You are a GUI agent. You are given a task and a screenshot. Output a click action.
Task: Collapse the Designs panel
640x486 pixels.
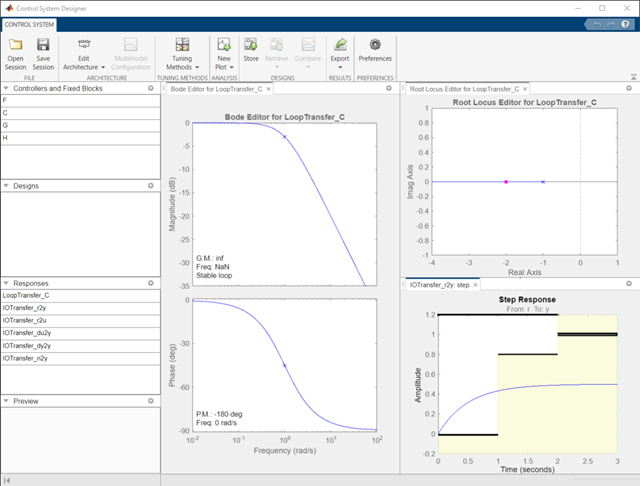(x=5, y=185)
